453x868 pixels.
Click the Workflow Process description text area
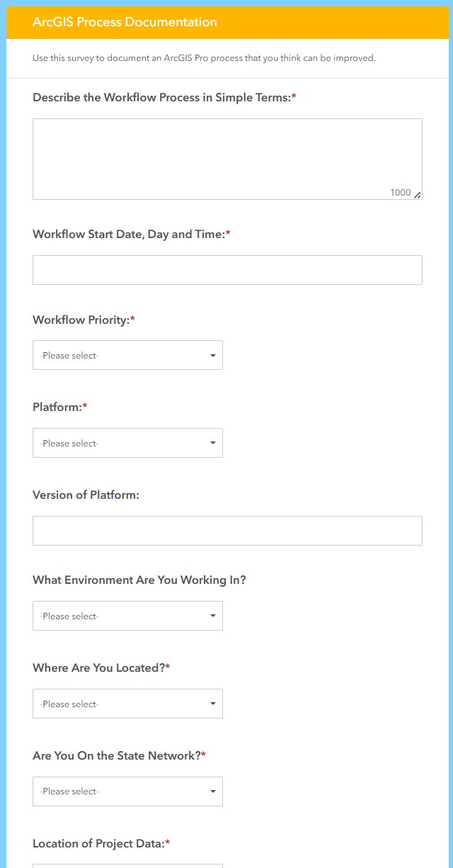226,159
